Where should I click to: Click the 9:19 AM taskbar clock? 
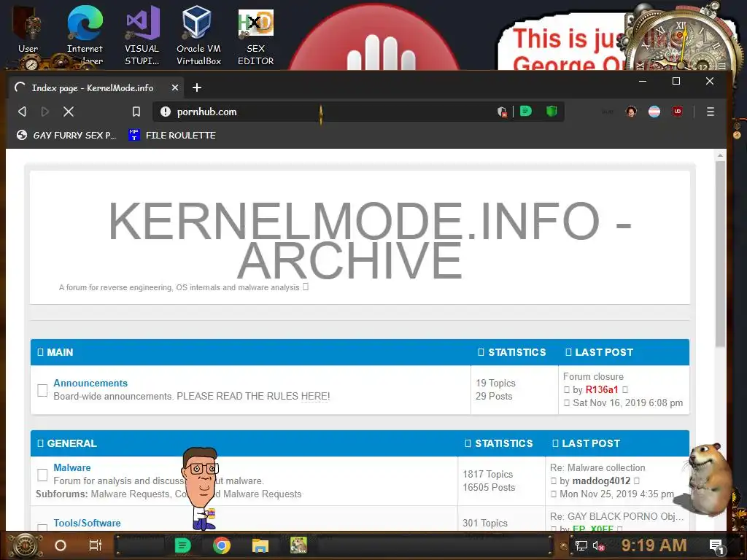[654, 545]
